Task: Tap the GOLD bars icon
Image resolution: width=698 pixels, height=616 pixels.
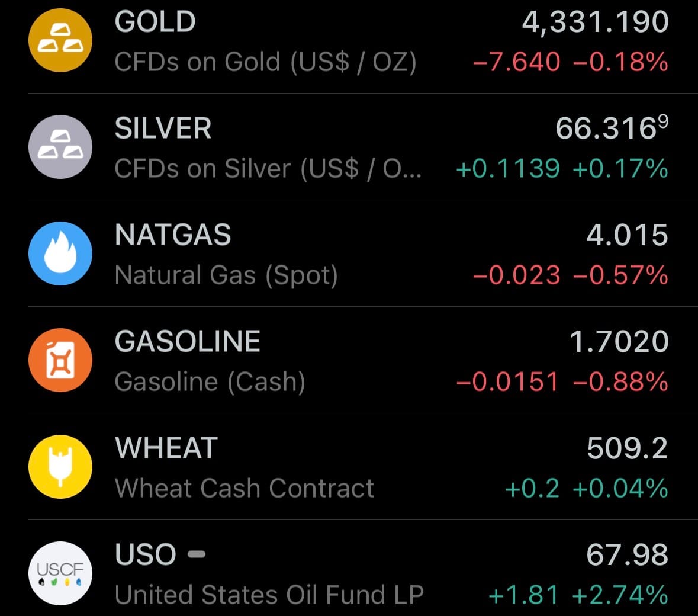Action: click(60, 40)
